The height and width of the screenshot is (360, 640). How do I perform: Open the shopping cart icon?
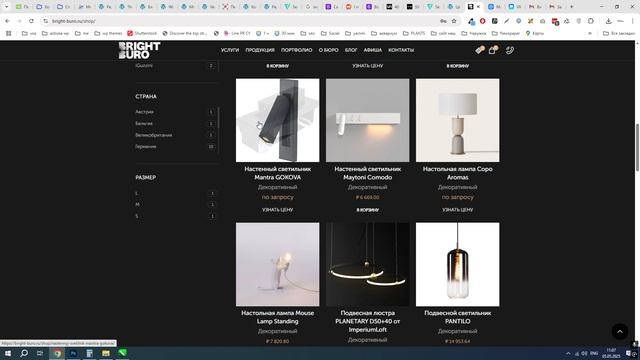[493, 50]
